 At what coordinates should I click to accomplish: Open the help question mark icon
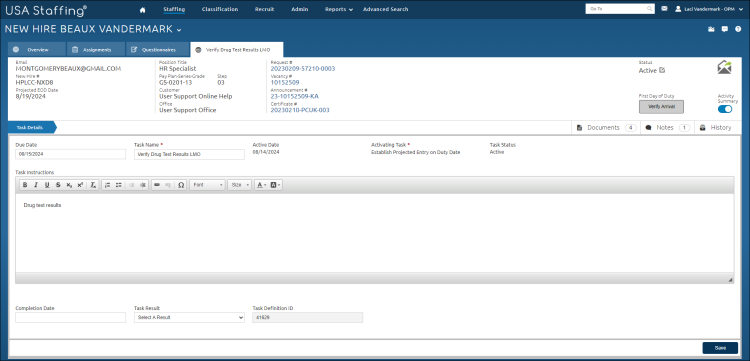[x=738, y=29]
